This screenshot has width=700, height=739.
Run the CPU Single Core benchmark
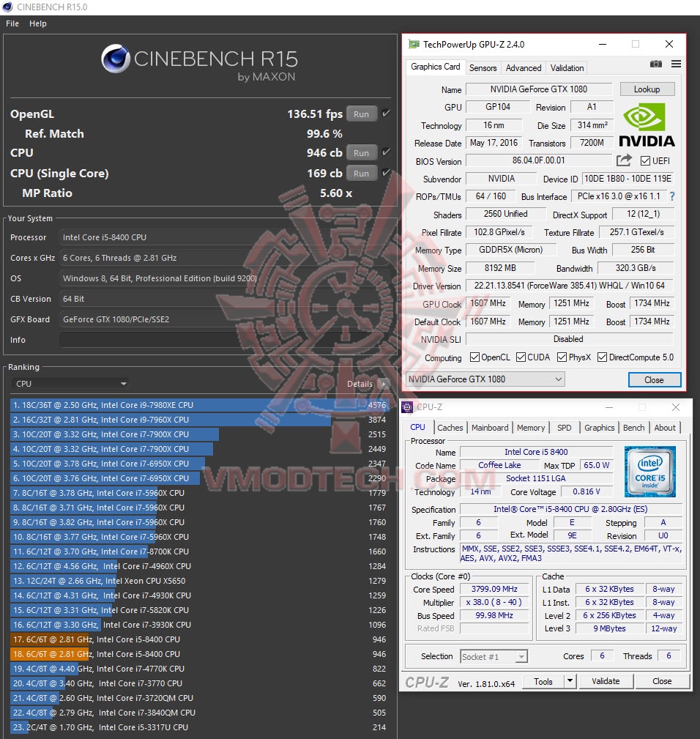361,173
